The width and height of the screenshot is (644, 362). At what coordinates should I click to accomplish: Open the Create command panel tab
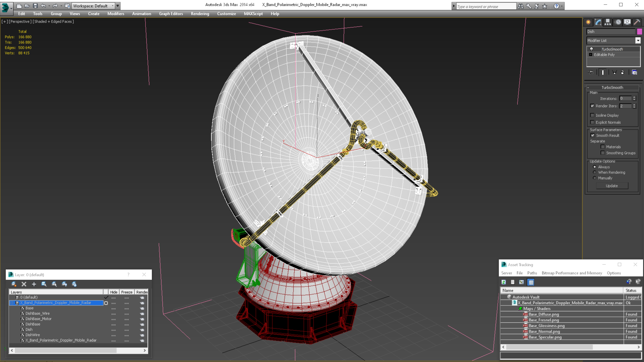[588, 22]
